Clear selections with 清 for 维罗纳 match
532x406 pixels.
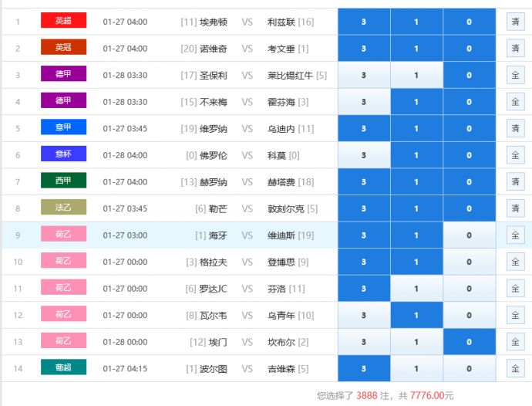(x=515, y=128)
